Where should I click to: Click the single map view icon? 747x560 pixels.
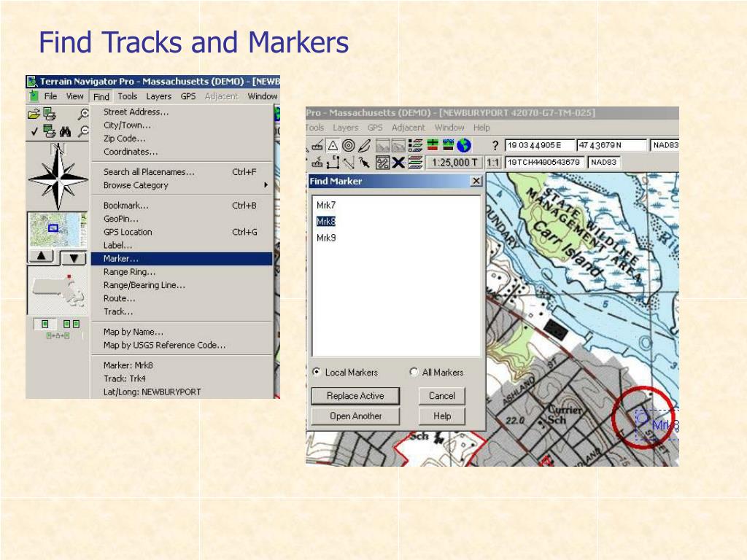pyautogui.click(x=44, y=324)
